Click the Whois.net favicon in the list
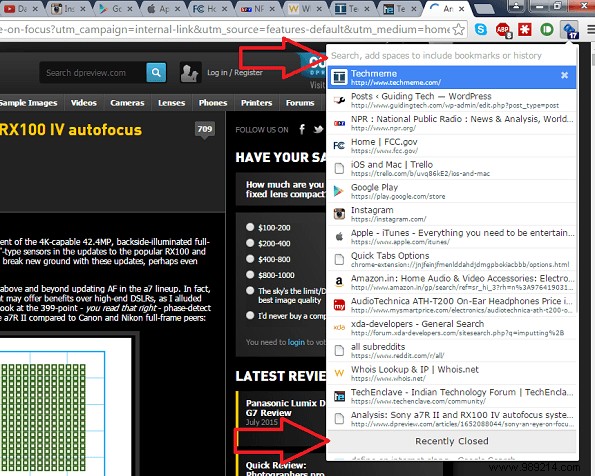The image size is (595, 476). (339, 373)
